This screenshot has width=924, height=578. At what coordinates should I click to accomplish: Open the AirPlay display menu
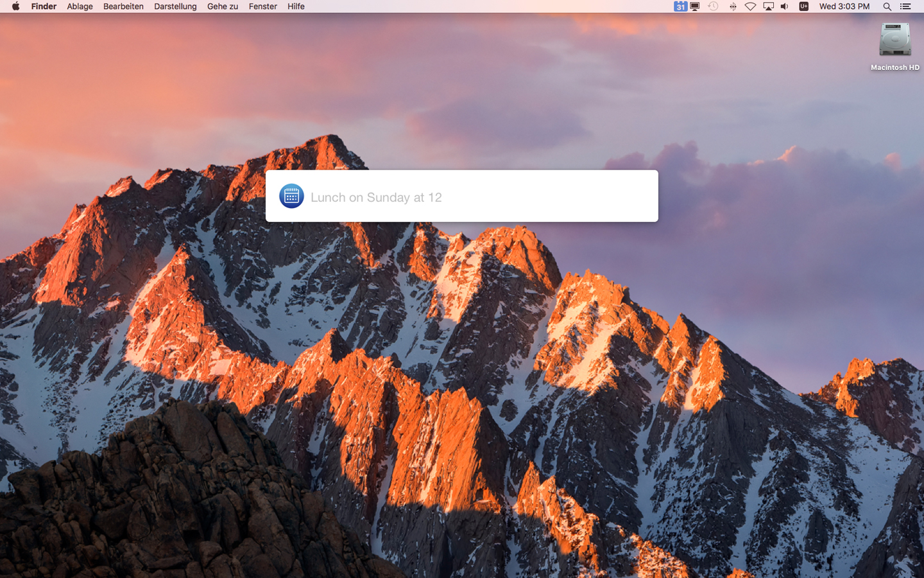[x=768, y=6]
